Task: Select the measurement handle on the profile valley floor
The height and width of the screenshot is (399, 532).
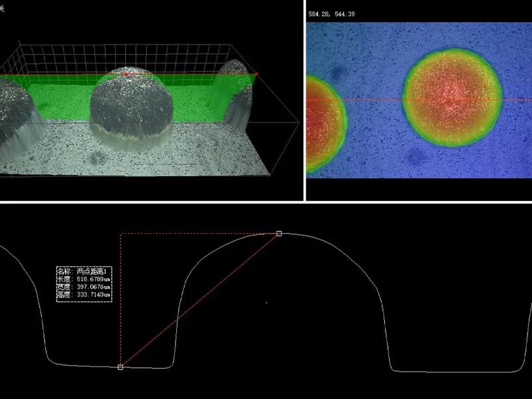Action: coord(120,367)
